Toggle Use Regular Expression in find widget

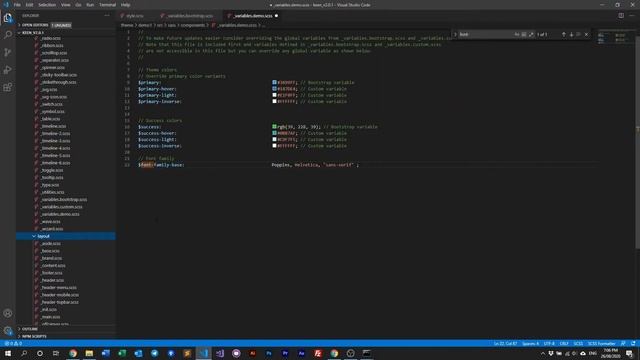[x=531, y=35]
